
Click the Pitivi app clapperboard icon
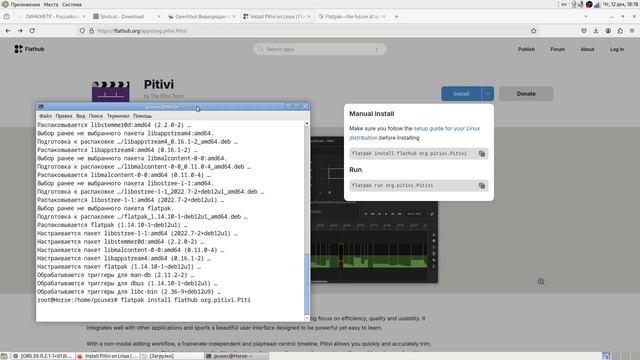point(111,91)
